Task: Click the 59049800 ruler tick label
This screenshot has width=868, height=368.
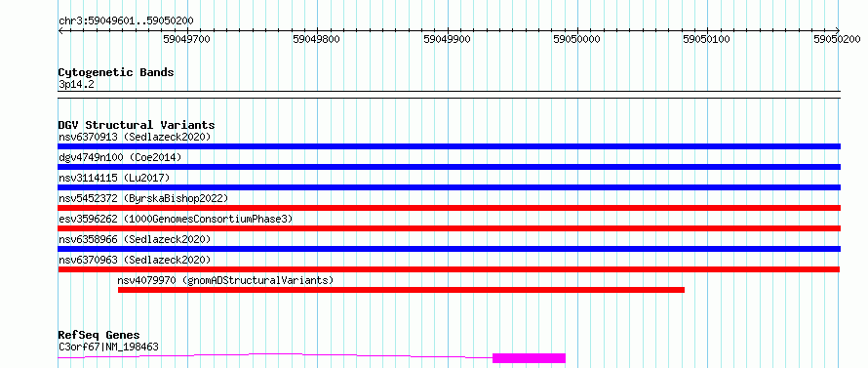Action: (317, 39)
